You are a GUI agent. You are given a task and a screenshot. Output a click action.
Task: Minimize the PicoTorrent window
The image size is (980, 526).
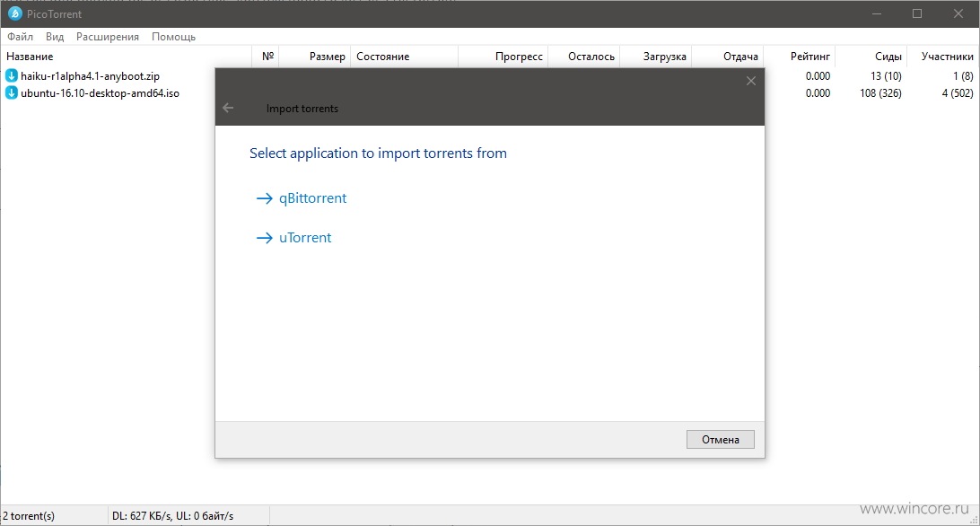[x=877, y=13]
